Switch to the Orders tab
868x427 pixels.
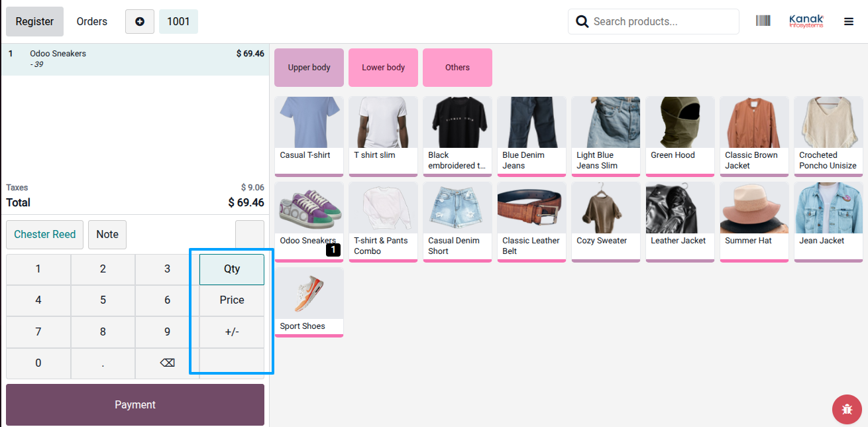[x=92, y=21]
